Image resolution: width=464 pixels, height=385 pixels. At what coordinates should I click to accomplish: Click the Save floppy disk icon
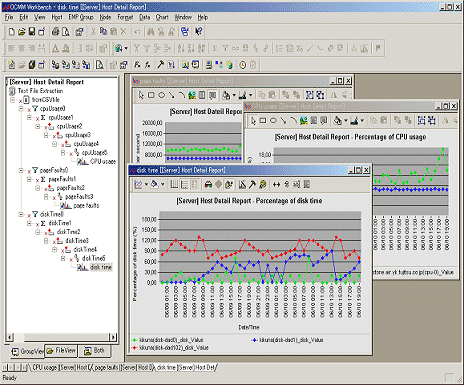tap(32, 32)
